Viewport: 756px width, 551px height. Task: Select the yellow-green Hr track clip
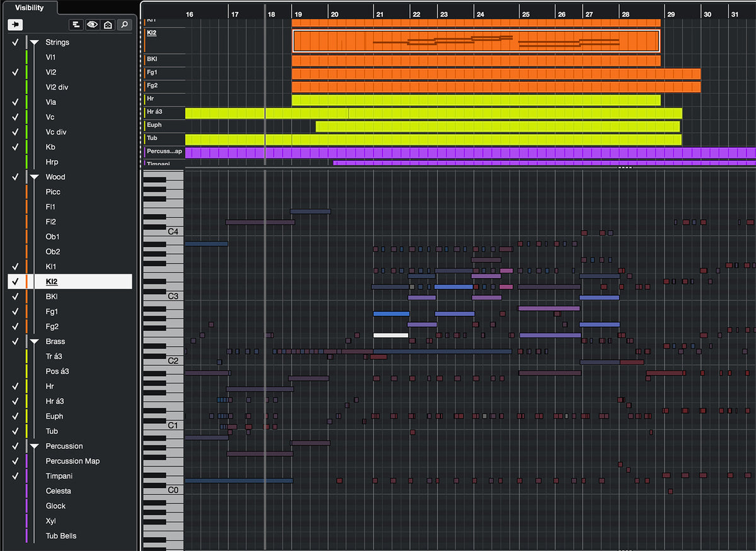476,100
